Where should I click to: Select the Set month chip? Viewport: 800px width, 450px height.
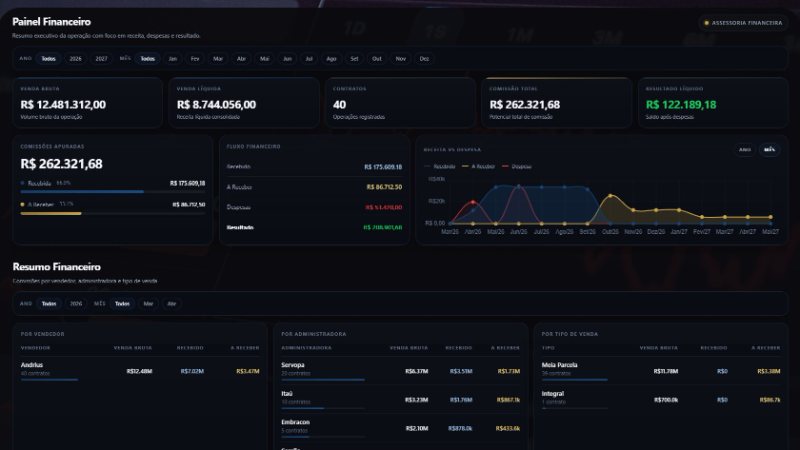(x=354, y=59)
